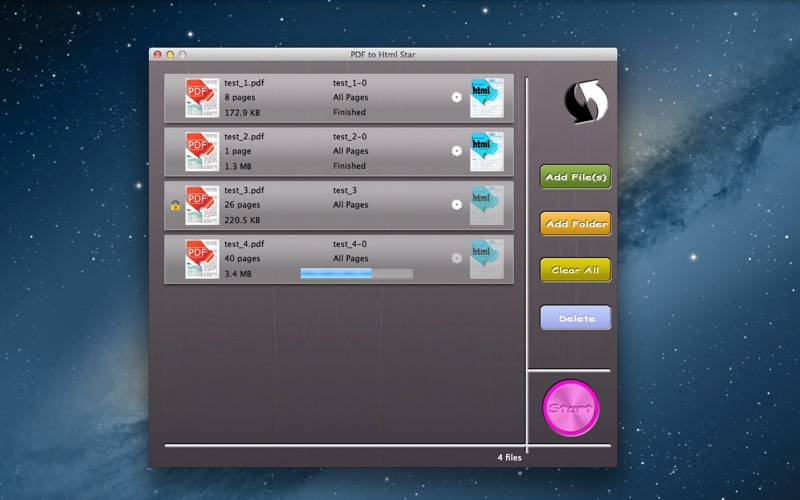Open the HTML output icon for test_1-0

[x=487, y=98]
